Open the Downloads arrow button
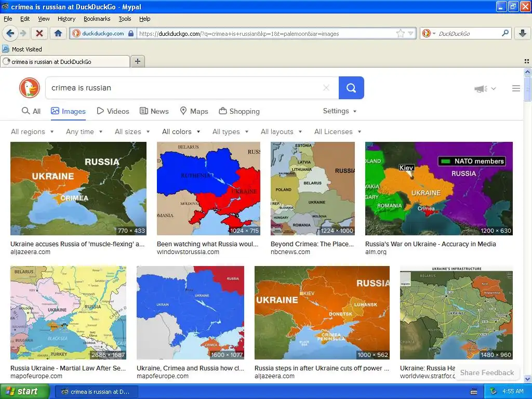Image resolution: width=532 pixels, height=399 pixels. coord(523,33)
